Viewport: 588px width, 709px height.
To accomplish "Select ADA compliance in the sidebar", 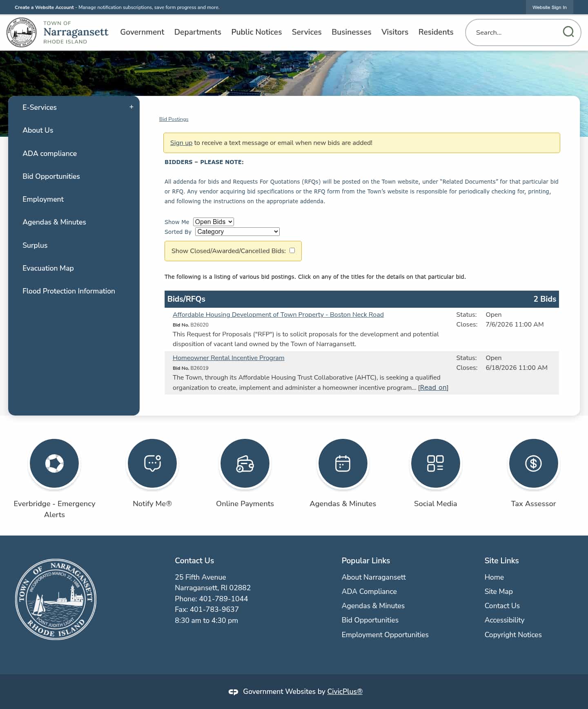I will pyautogui.click(x=50, y=153).
